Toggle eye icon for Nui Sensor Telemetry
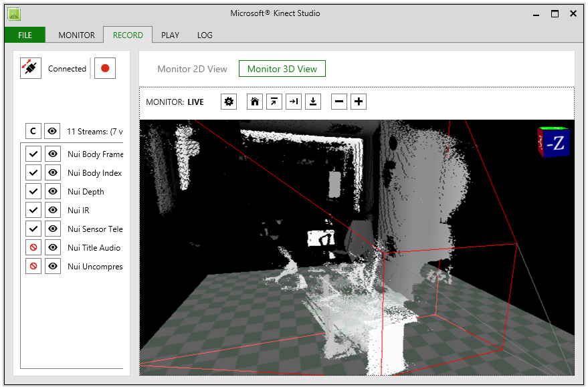Screen dimensions: 588x389 point(53,229)
